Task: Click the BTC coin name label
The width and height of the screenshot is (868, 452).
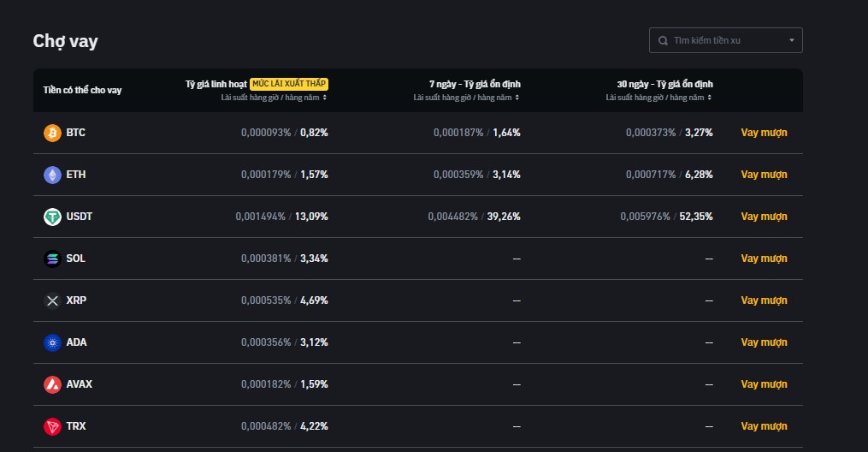Action: point(76,133)
